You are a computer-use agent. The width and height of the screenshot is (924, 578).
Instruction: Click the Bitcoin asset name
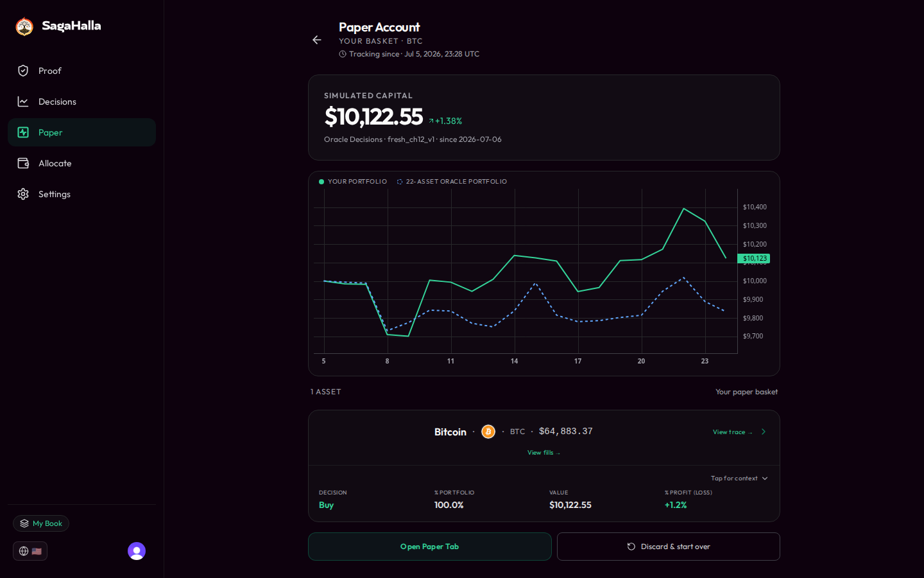pos(450,432)
